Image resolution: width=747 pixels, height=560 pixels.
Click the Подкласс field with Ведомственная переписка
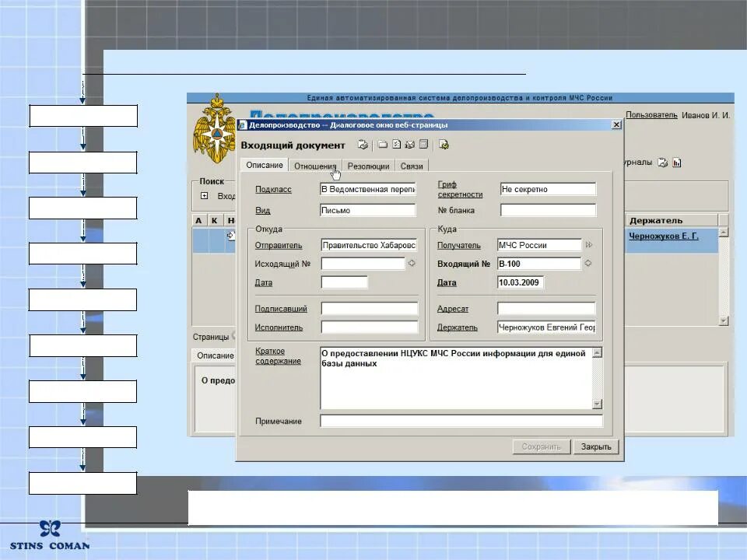coord(368,190)
